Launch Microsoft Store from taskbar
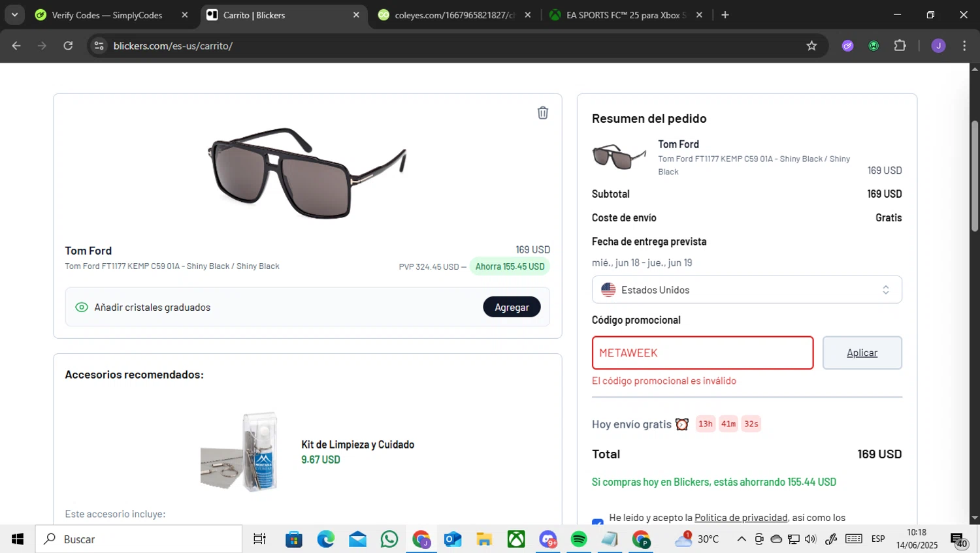980x553 pixels. (x=294, y=539)
